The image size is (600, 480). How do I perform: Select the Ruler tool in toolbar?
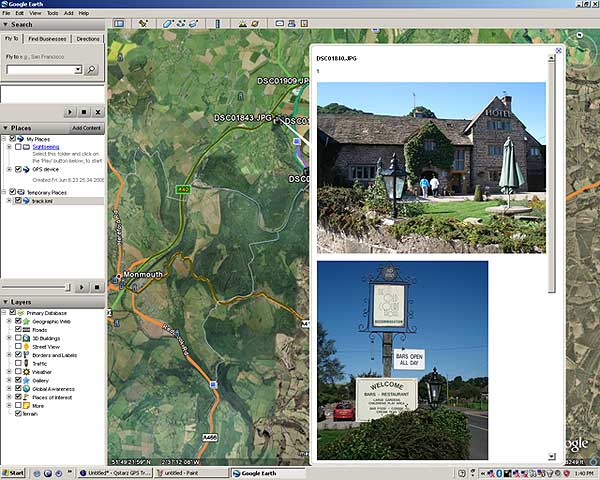[x=217, y=24]
